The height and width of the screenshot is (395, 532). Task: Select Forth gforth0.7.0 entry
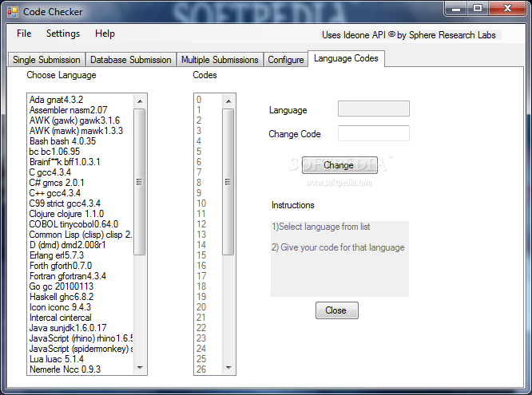tap(81, 266)
